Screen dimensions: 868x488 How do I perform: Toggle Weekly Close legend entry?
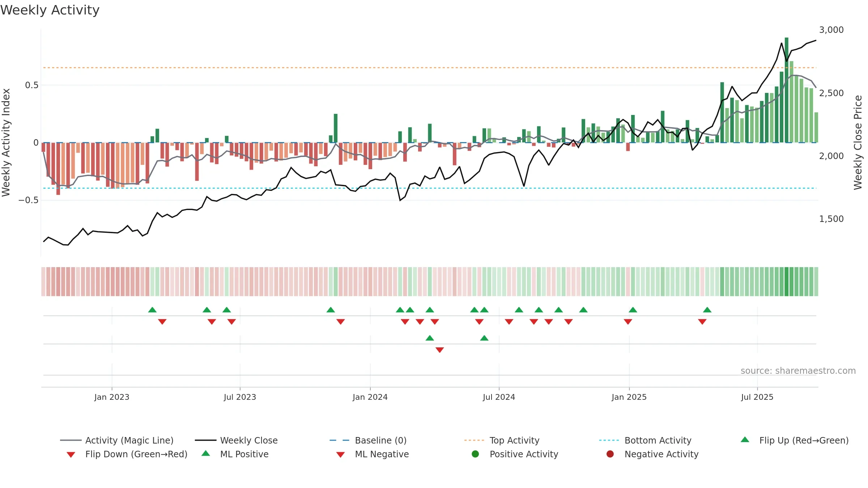coord(236,440)
